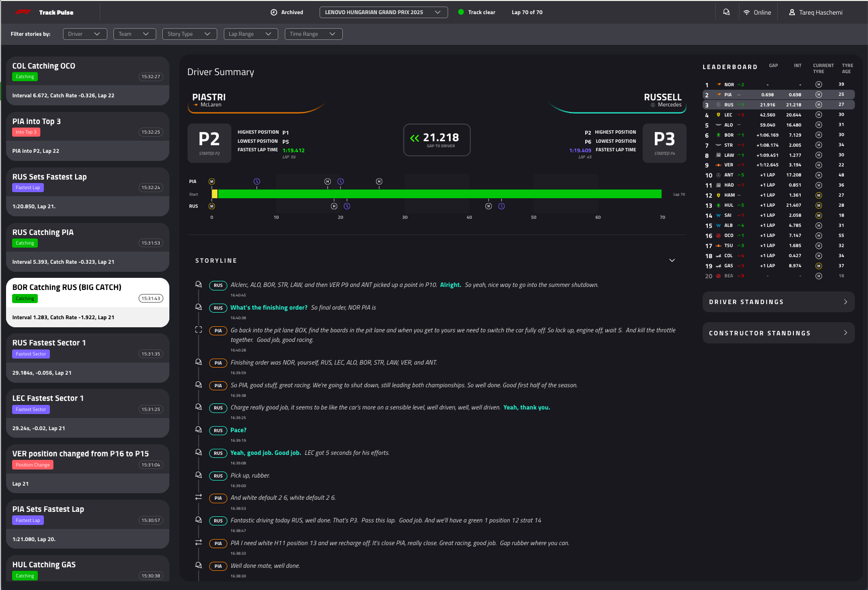Select RUS row in the leaderboard
The width and height of the screenshot is (868, 590).
(778, 105)
